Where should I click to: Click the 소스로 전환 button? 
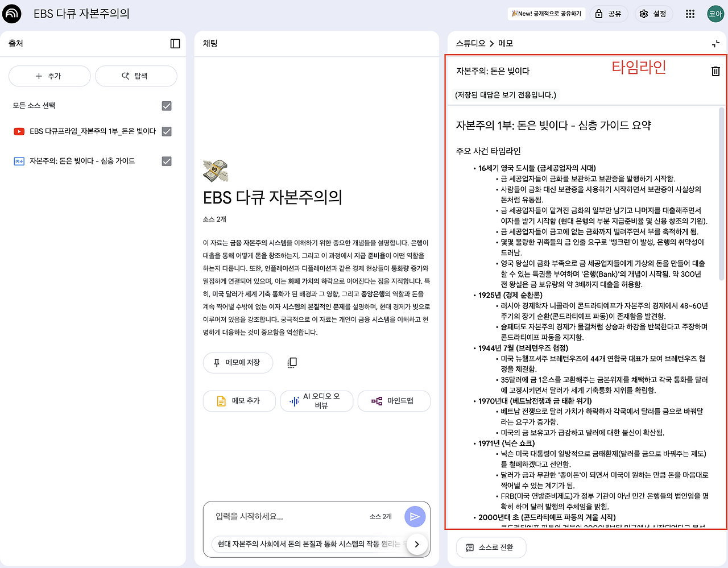point(491,548)
